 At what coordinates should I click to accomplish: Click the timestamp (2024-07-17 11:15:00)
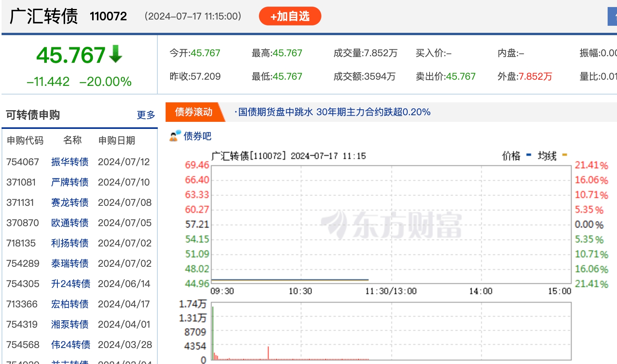193,16
